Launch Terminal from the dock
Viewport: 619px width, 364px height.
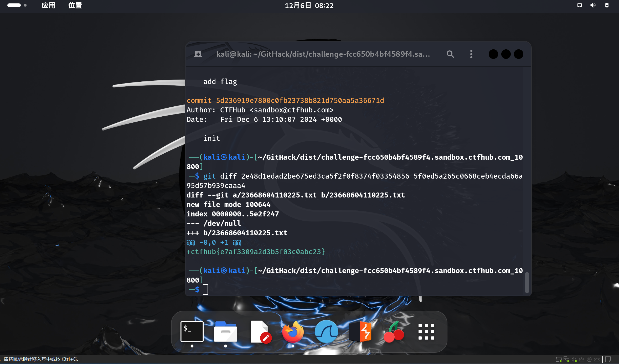[192, 331]
